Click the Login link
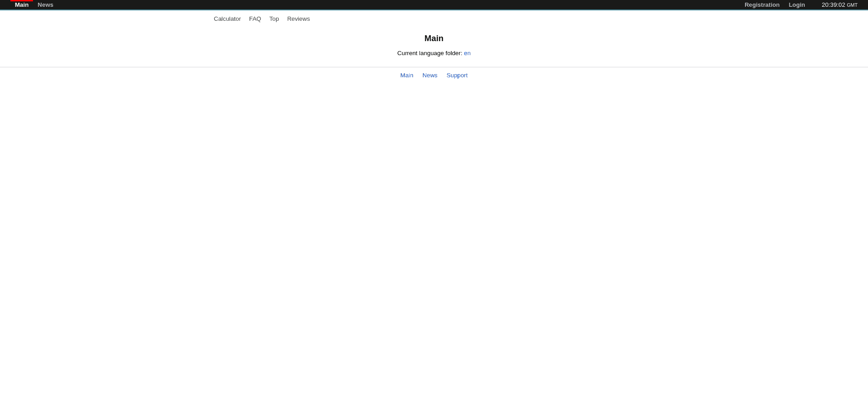This screenshot has height=418, width=868. (797, 5)
